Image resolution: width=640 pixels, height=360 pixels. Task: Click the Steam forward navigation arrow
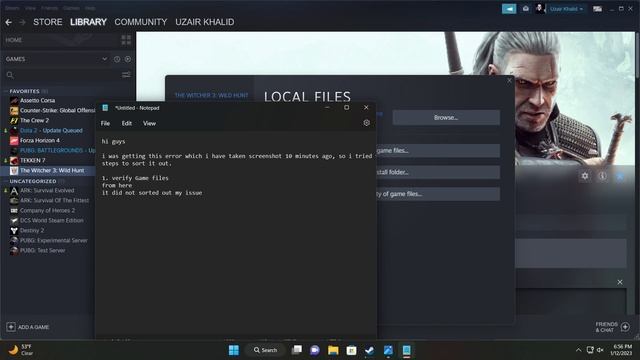tap(22, 22)
